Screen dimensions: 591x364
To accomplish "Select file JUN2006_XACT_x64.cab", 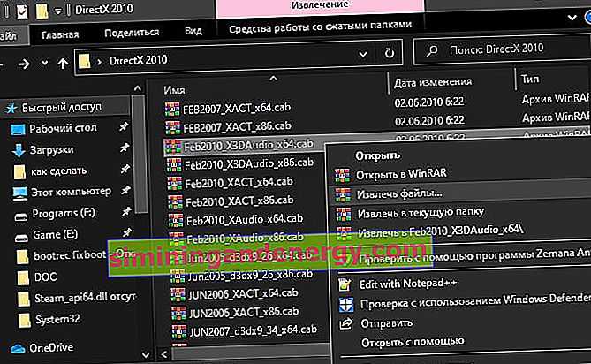I will tap(243, 294).
